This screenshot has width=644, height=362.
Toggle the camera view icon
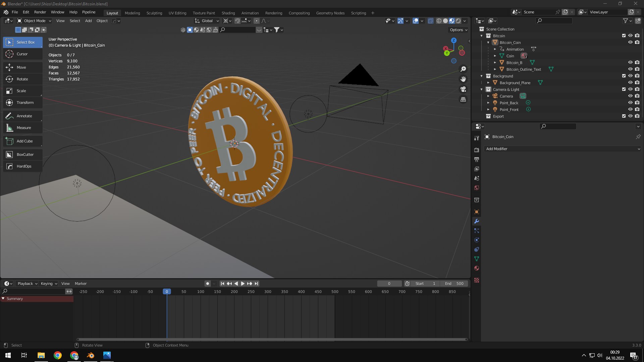(463, 89)
